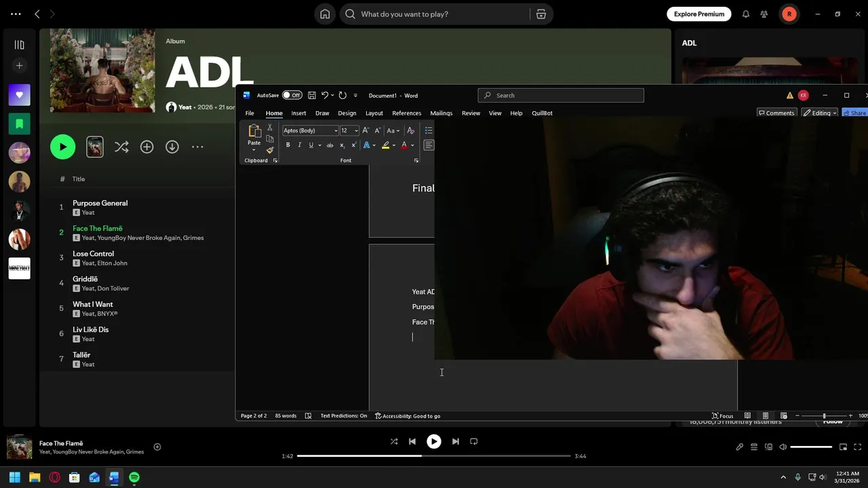Toggle bold formatting in Word

(288, 145)
